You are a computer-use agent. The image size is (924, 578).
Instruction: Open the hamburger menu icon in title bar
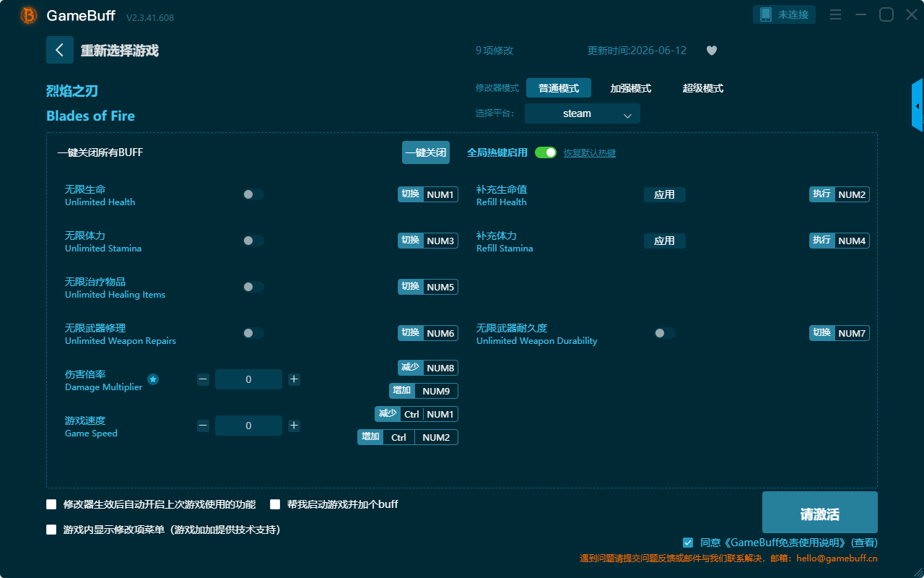(836, 14)
